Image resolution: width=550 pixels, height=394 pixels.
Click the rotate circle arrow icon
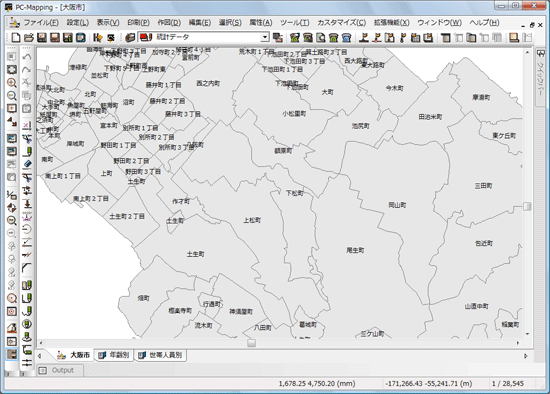(x=27, y=229)
